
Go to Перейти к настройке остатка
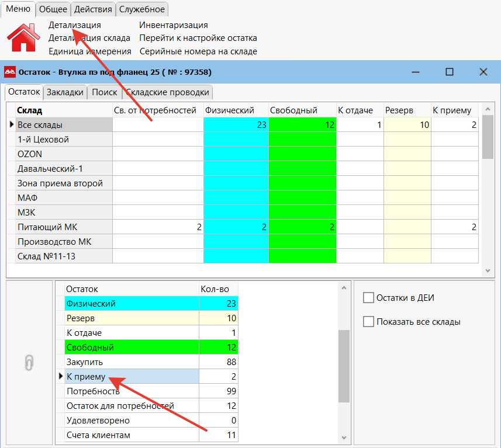[198, 38]
